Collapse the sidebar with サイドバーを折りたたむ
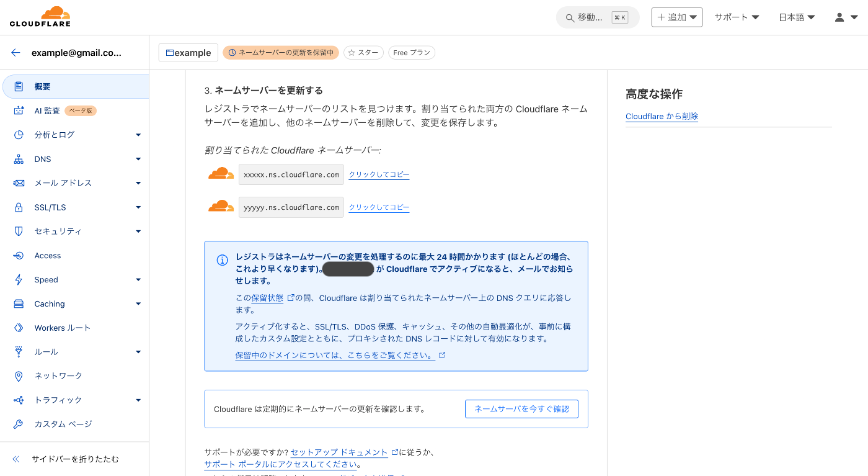Image resolution: width=868 pixels, height=476 pixels. [x=70, y=459]
